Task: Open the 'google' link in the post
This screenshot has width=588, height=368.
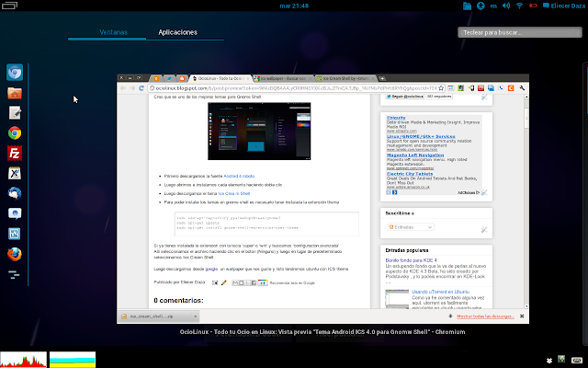Action: click(x=211, y=269)
